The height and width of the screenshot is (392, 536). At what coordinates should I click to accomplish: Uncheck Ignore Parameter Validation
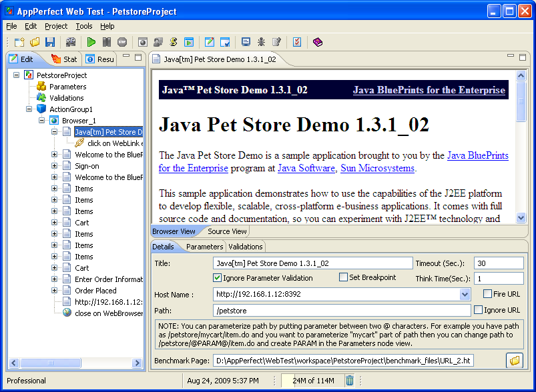coord(218,278)
